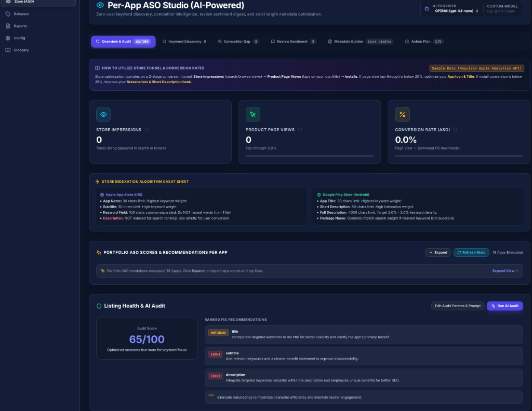Click the Config gear icon

coord(8,38)
